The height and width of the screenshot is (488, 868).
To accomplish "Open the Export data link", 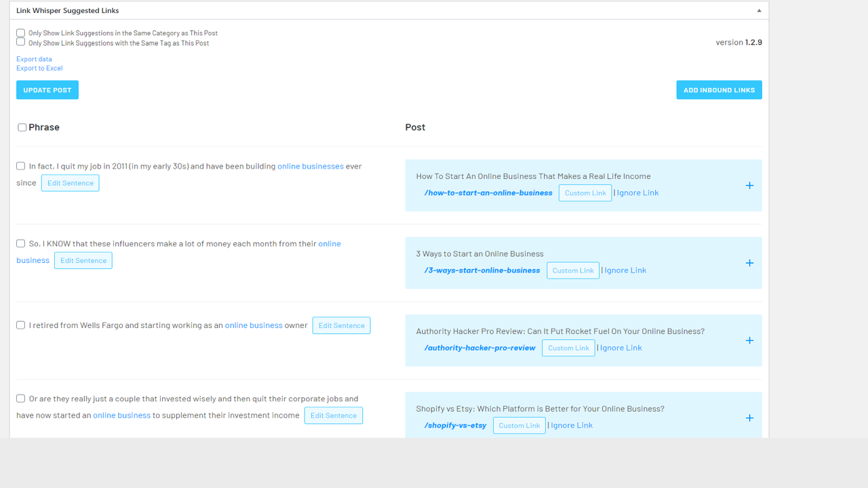I will tap(34, 59).
